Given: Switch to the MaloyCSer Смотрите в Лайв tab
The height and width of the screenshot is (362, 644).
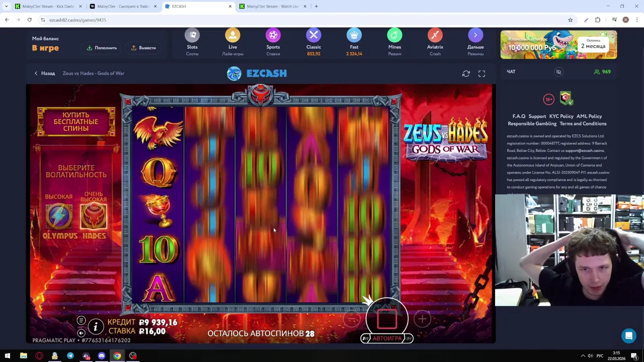Looking at the screenshot, I should tap(123, 7).
